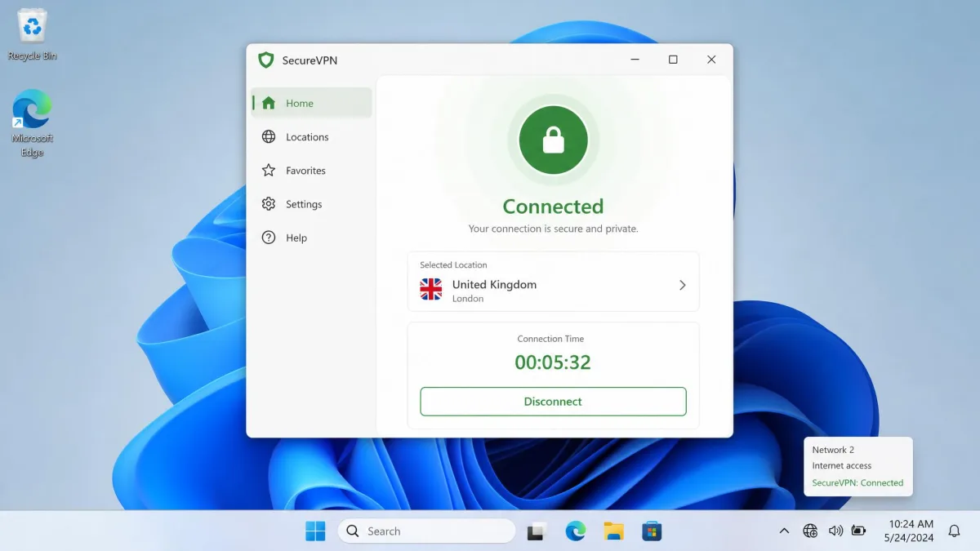This screenshot has width=980, height=551.
Task: Click the Connection Time label
Action: (x=550, y=339)
